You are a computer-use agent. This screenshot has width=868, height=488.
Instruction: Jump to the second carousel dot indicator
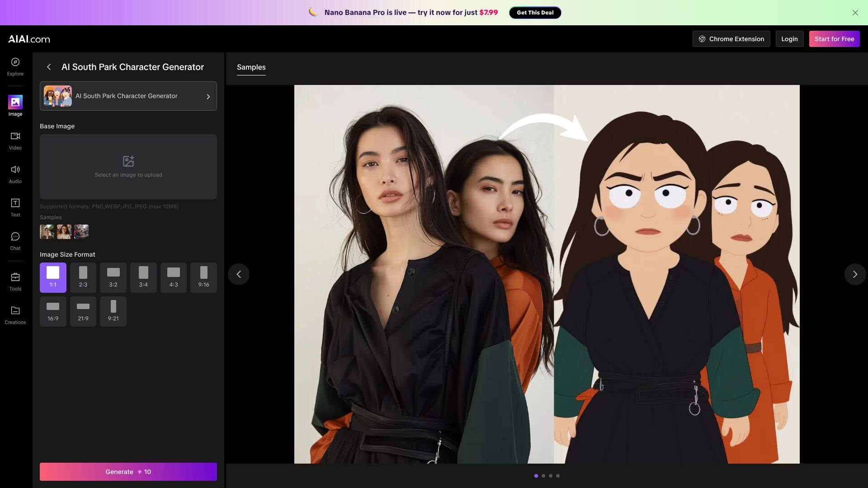pyautogui.click(x=543, y=476)
